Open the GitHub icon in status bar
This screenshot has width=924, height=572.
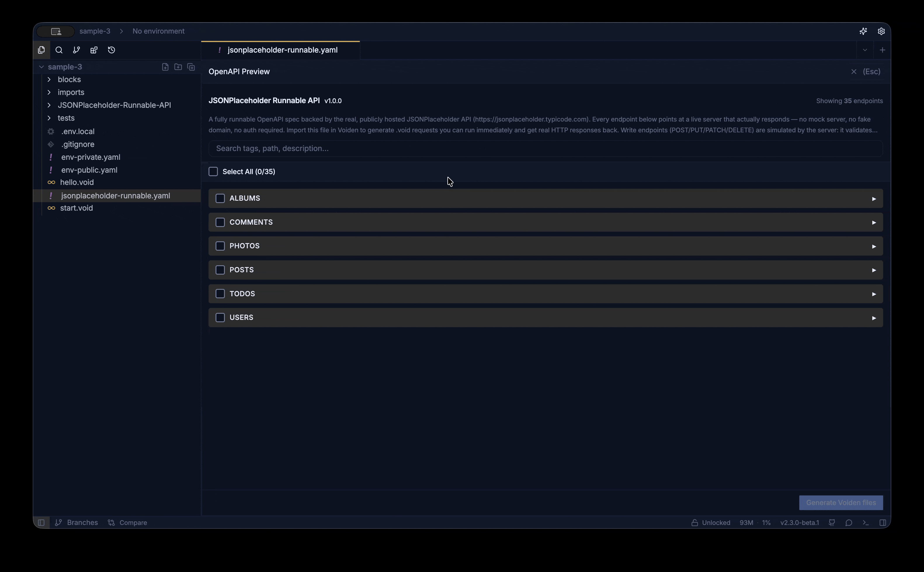(832, 522)
